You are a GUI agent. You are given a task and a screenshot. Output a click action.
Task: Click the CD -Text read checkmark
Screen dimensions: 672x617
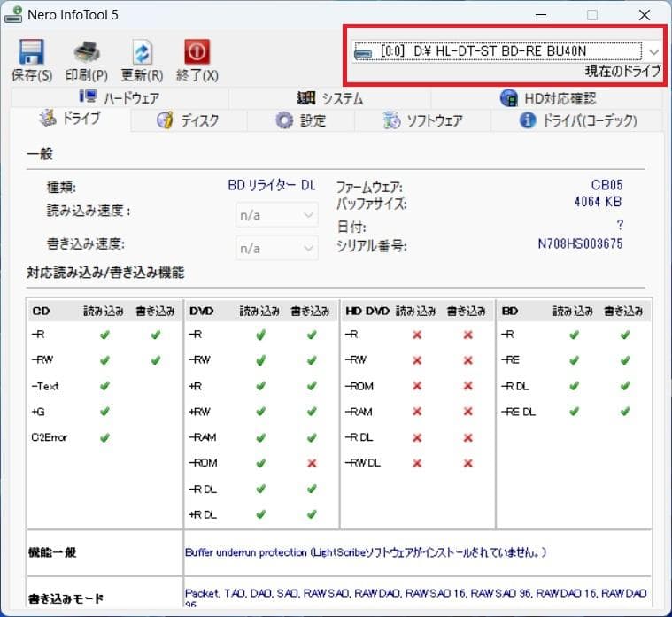(104, 386)
